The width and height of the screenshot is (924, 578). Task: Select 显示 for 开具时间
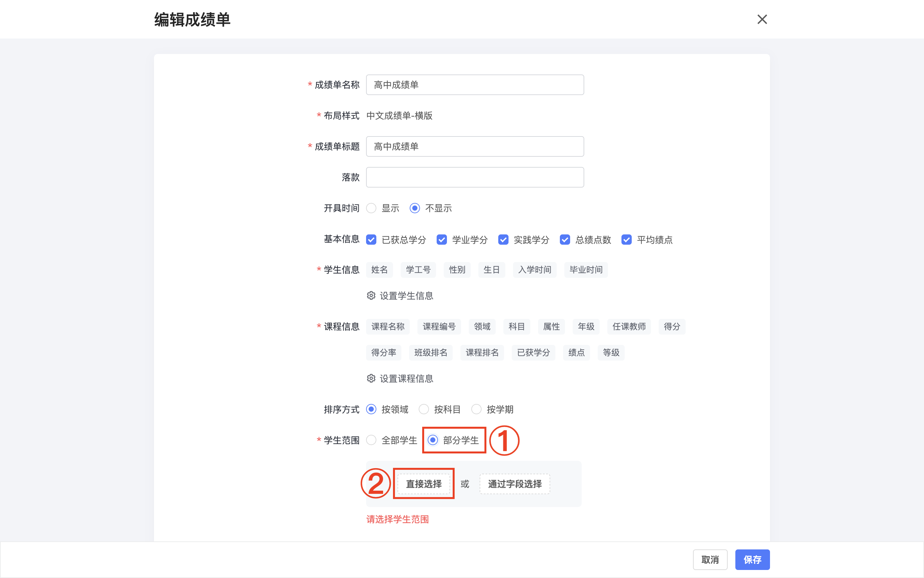[x=371, y=208]
